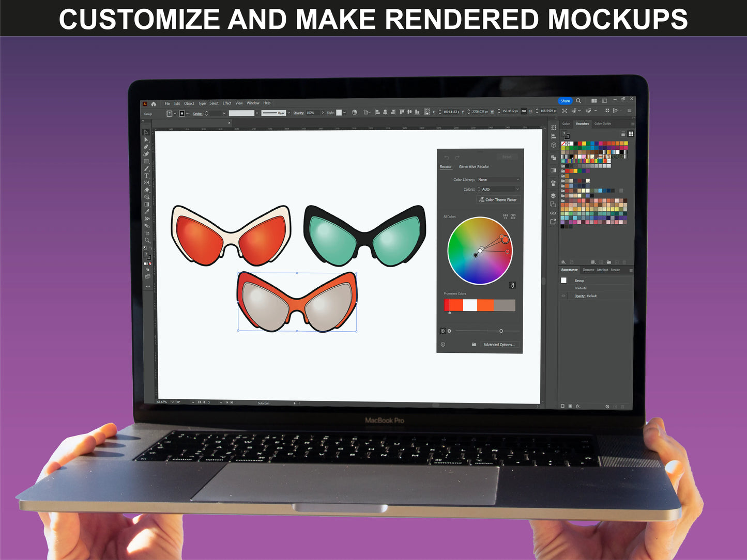Select the Eraser tool

(x=147, y=190)
